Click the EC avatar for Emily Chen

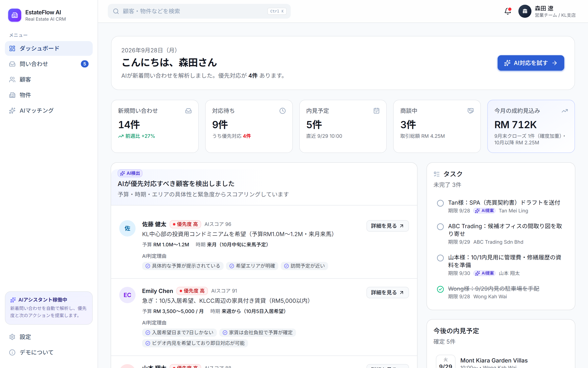pos(127,295)
